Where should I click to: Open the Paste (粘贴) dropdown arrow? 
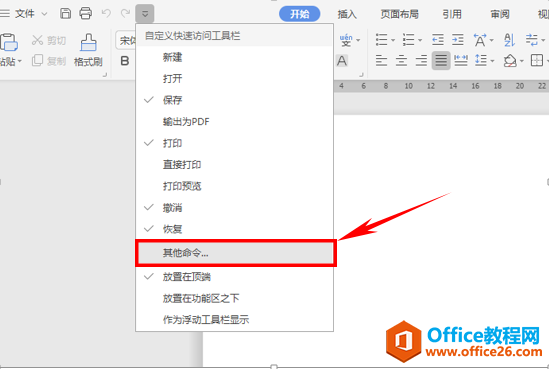[20, 61]
